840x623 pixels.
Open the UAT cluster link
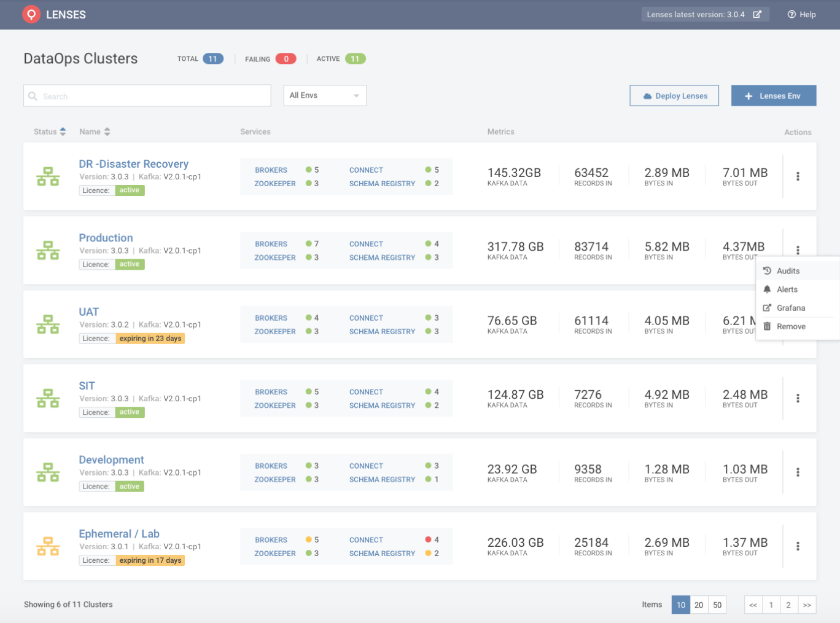point(88,311)
